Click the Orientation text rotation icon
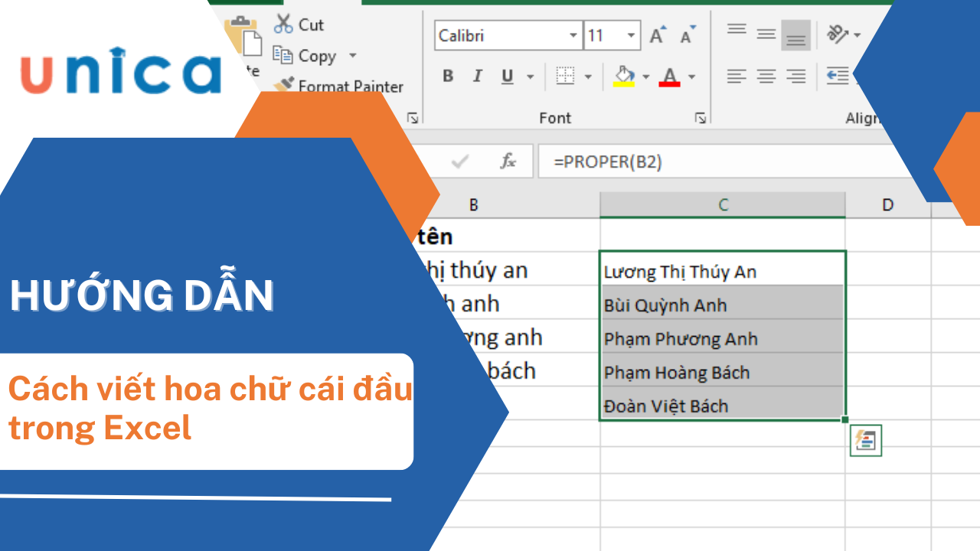Screen dimensions: 980x551 (x=838, y=34)
